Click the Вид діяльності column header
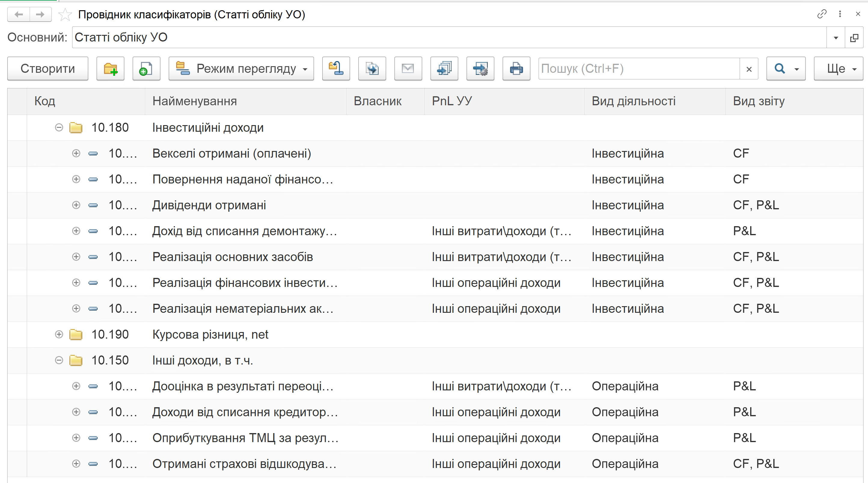This screenshot has height=483, width=868. (655, 101)
